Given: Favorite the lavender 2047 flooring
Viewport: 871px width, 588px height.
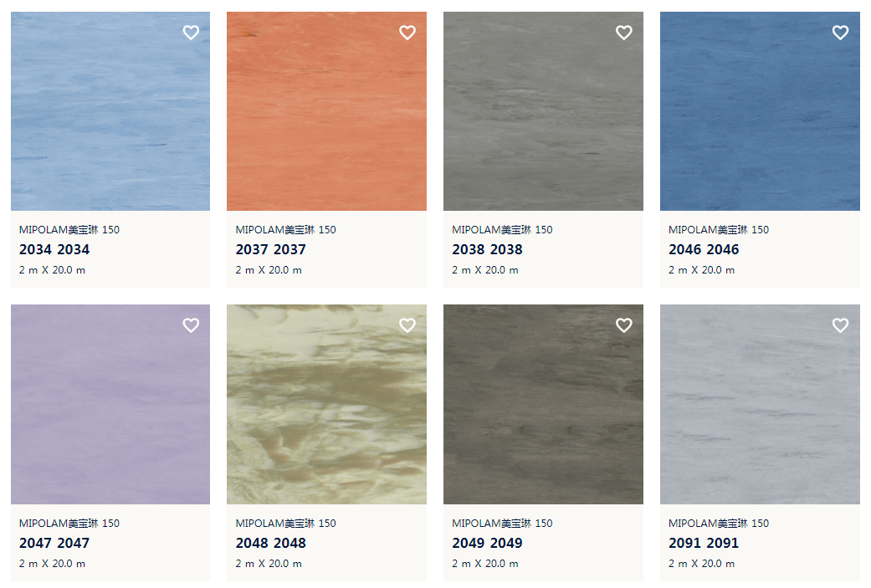Looking at the screenshot, I should 191,325.
